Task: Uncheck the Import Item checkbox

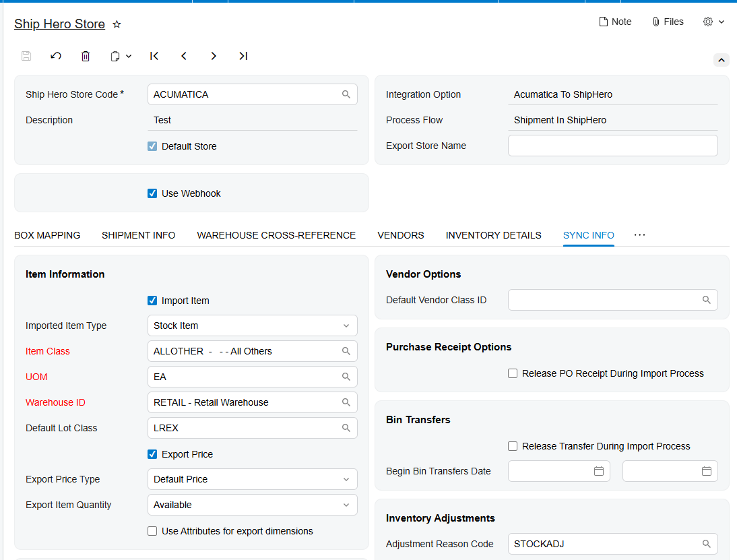Action: coord(152,301)
